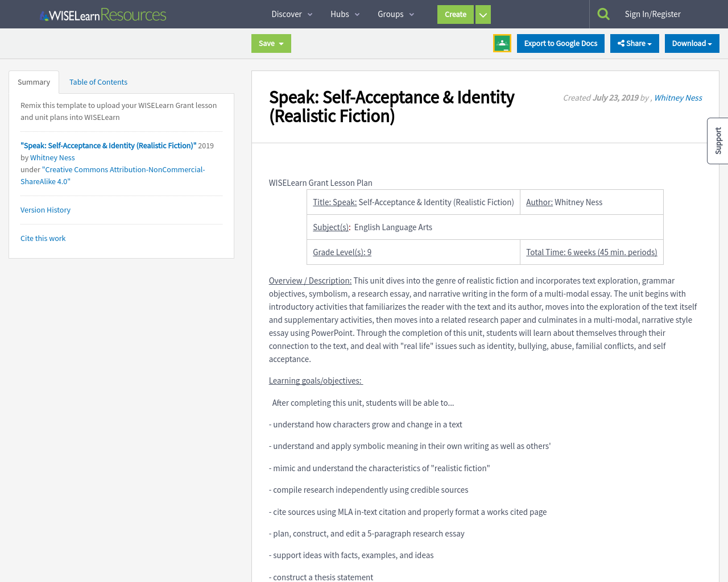Expand the Save dropdown
The height and width of the screenshot is (582, 728).
(271, 43)
